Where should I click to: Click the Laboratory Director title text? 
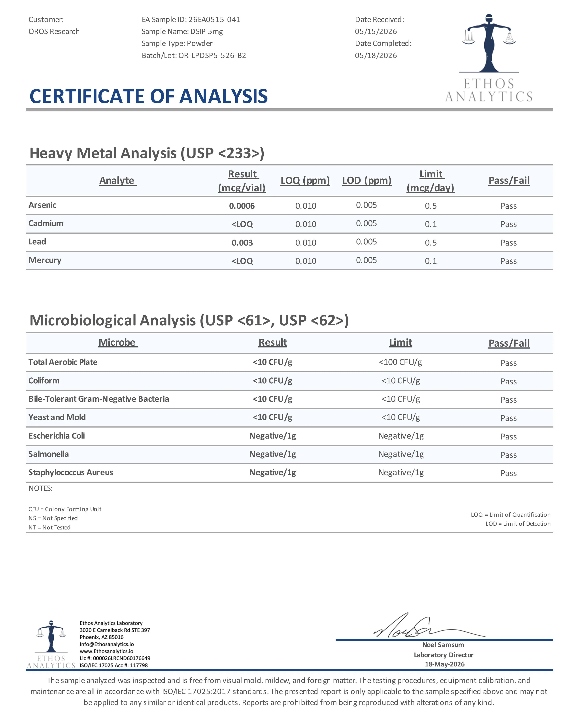click(444, 655)
